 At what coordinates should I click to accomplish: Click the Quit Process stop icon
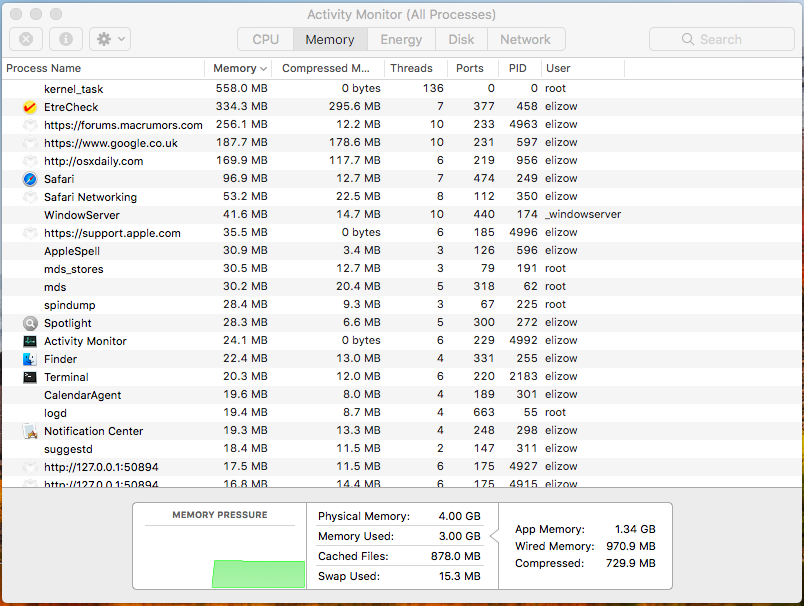[x=26, y=39]
